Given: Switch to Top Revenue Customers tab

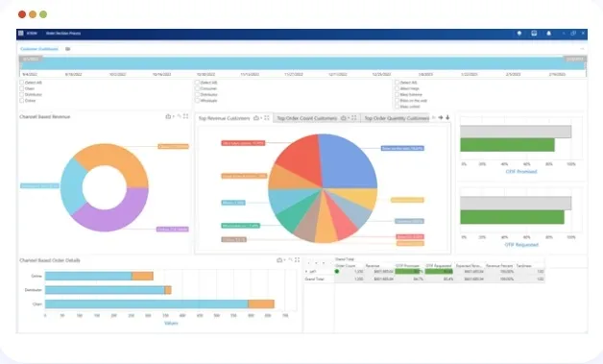Looking at the screenshot, I should pyautogui.click(x=224, y=118).
